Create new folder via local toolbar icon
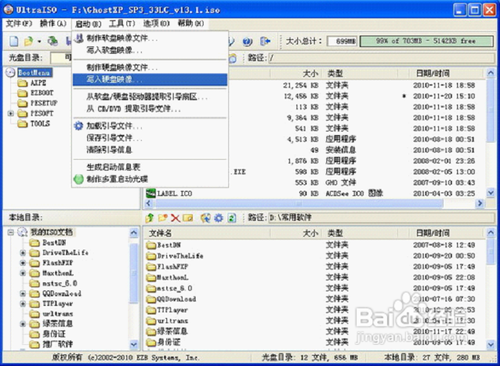 163,218
